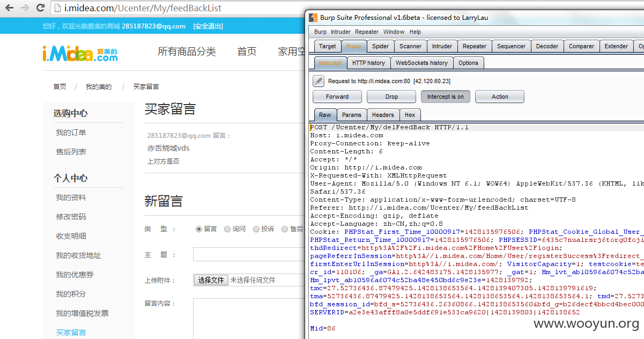Viewport: 644px width, 339px height.
Task: Switch to the Intruder tool tab
Action: tap(442, 46)
